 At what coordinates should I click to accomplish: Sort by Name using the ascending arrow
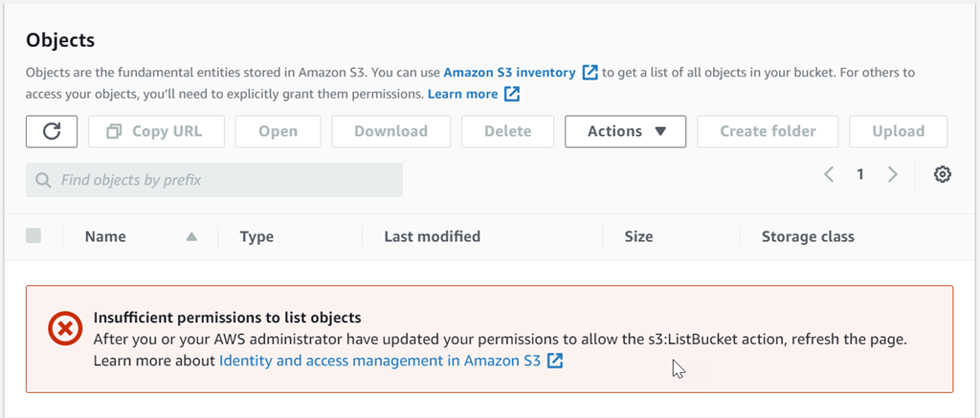[x=191, y=236]
